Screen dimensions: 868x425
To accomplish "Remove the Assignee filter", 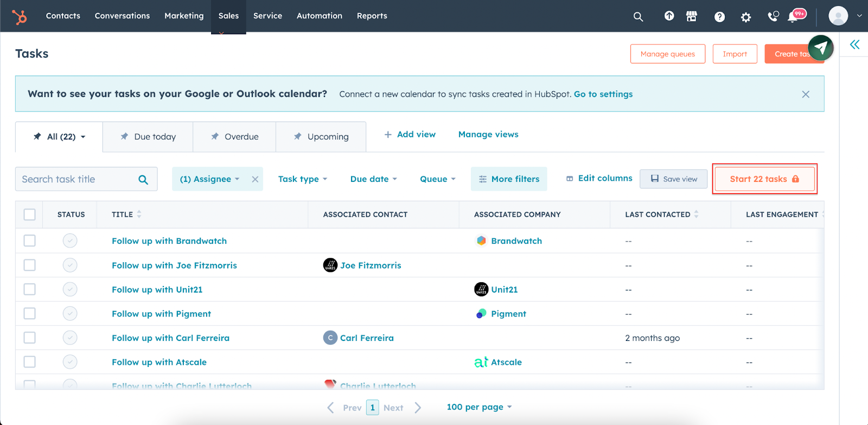I will (255, 179).
